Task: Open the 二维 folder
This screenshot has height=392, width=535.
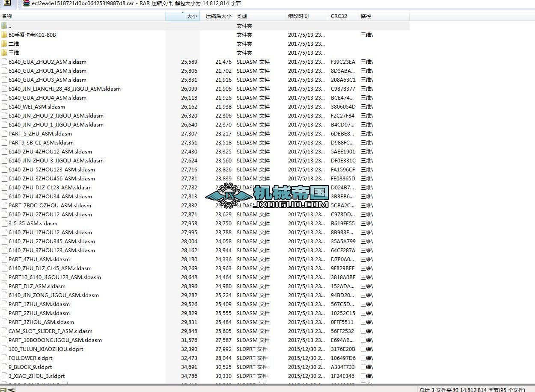Action: [14, 44]
